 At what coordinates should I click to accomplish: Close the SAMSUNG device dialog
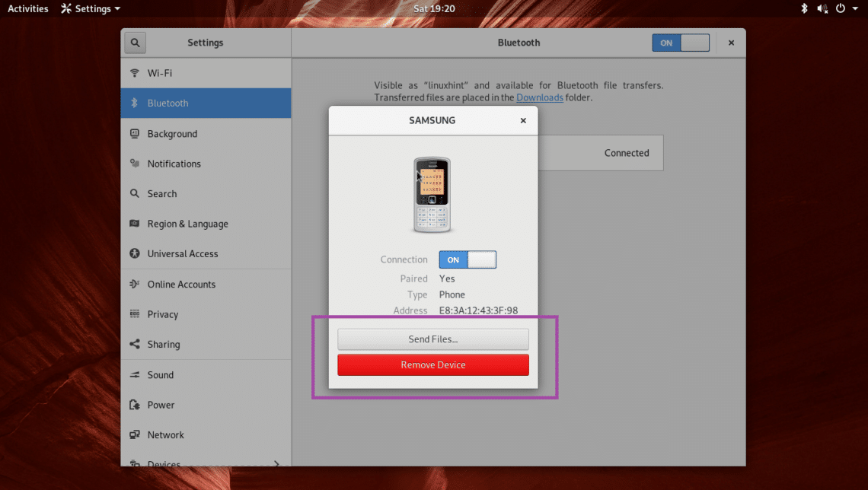pyautogui.click(x=523, y=120)
